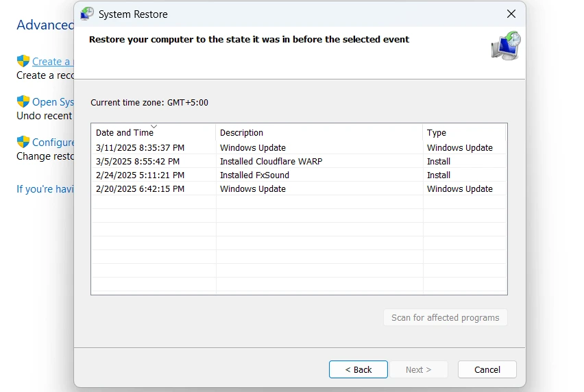Image resolution: width=584 pixels, height=392 pixels.
Task: Open the Create link in background
Action: pyautogui.click(x=51, y=62)
